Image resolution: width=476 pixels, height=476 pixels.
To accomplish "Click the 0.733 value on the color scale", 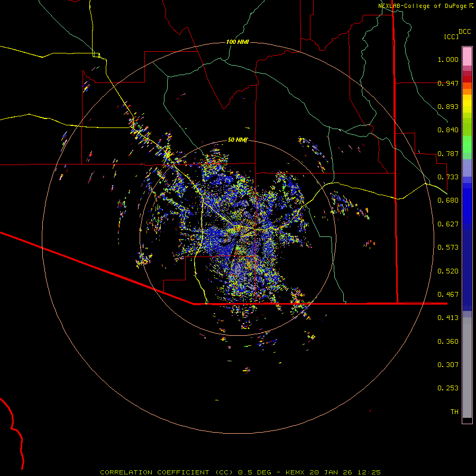I will (x=448, y=177).
